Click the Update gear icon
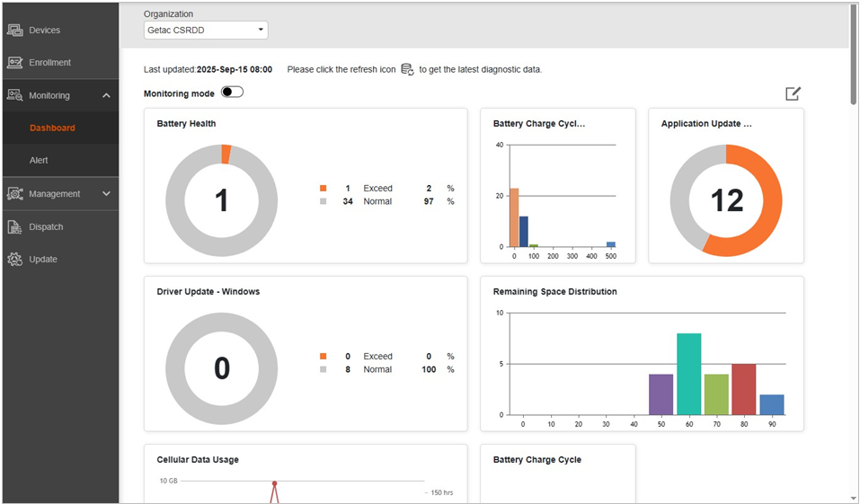860x504 pixels. click(x=14, y=260)
